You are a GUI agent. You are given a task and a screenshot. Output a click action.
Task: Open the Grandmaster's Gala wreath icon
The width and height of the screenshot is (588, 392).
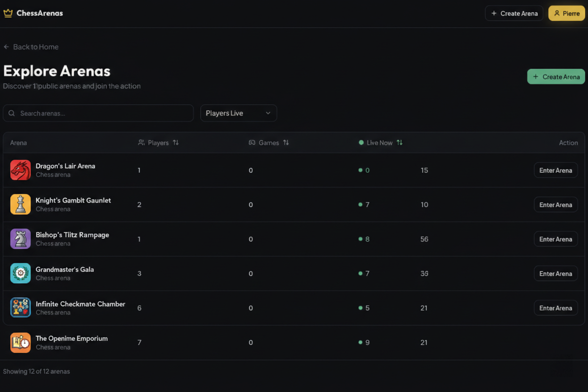(20, 273)
